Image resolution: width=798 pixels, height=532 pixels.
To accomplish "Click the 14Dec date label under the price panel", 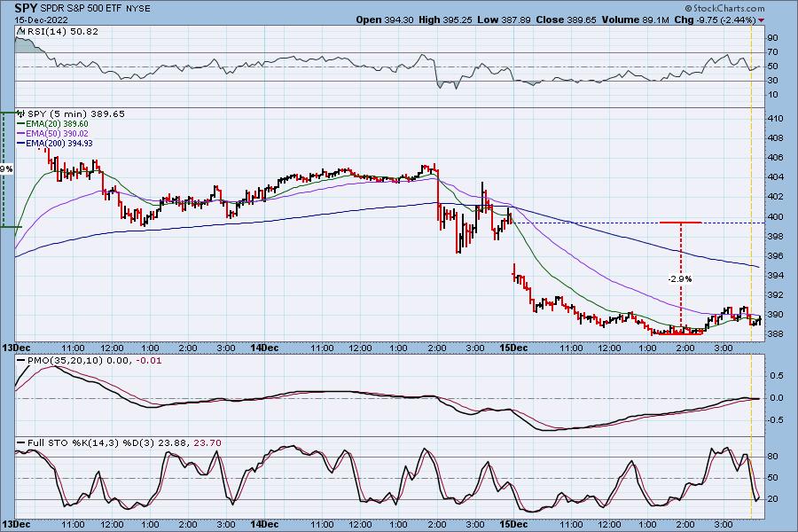I will [x=264, y=348].
